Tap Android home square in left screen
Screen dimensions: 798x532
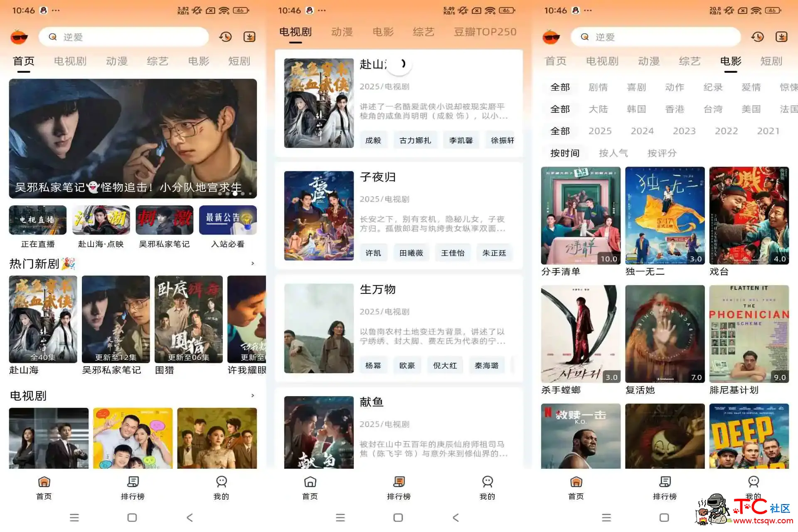pos(132,517)
